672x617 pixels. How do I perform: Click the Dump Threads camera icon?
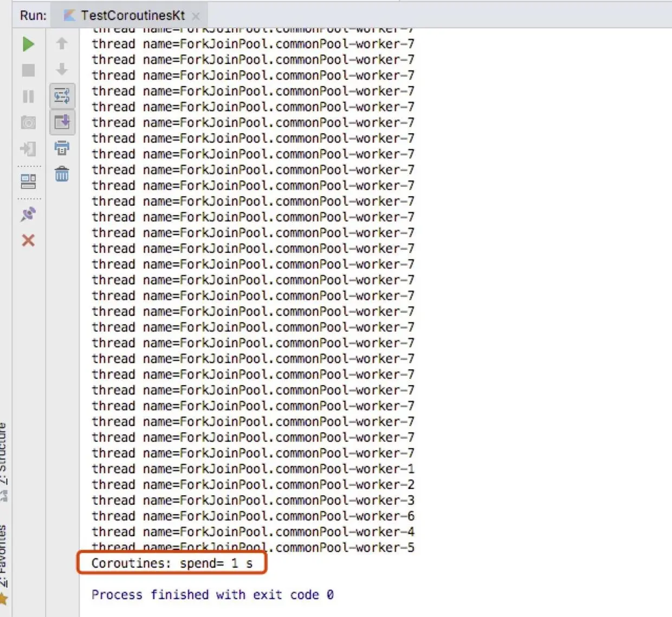(29, 122)
